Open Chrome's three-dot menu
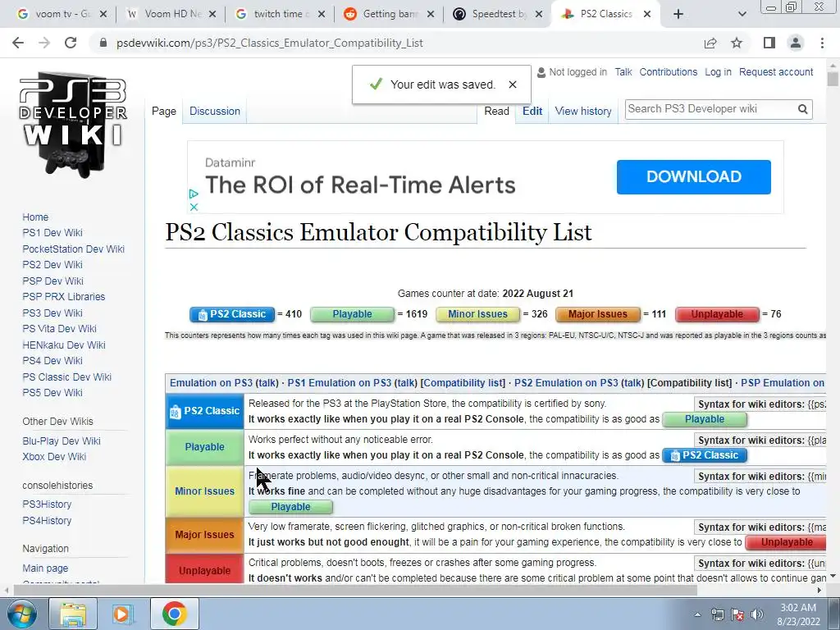 [822, 43]
